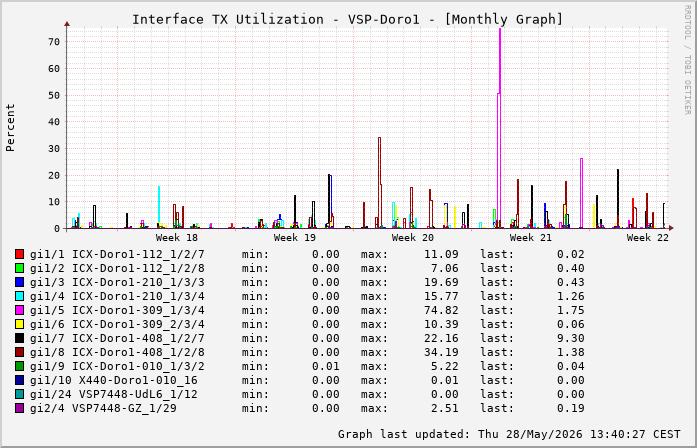The image size is (697, 448).
Task: Select legend label gi2/4 VSP7448-GZ_1/29
Action: pos(103,408)
